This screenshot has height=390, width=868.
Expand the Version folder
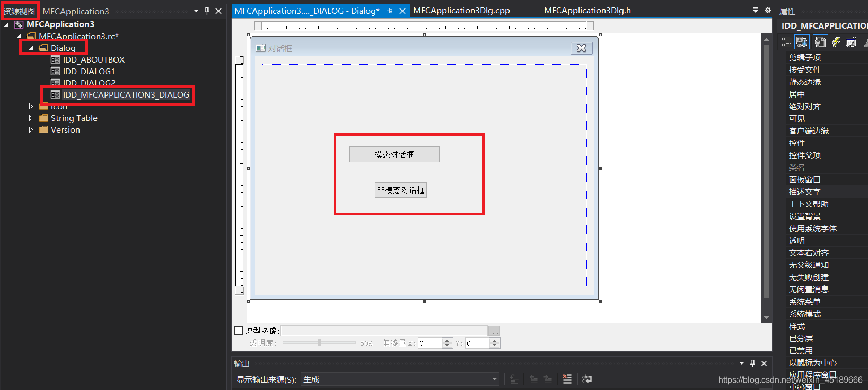[31, 129]
